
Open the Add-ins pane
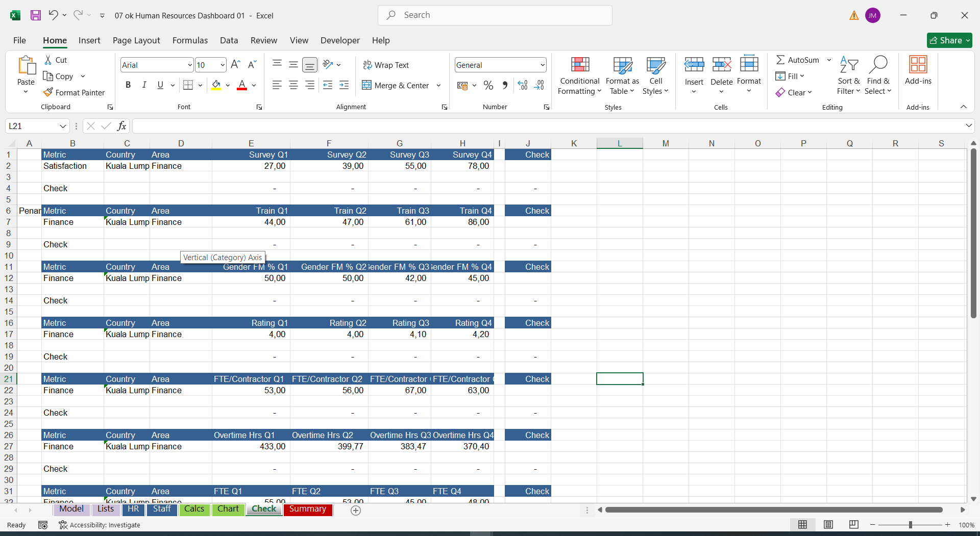(x=918, y=70)
